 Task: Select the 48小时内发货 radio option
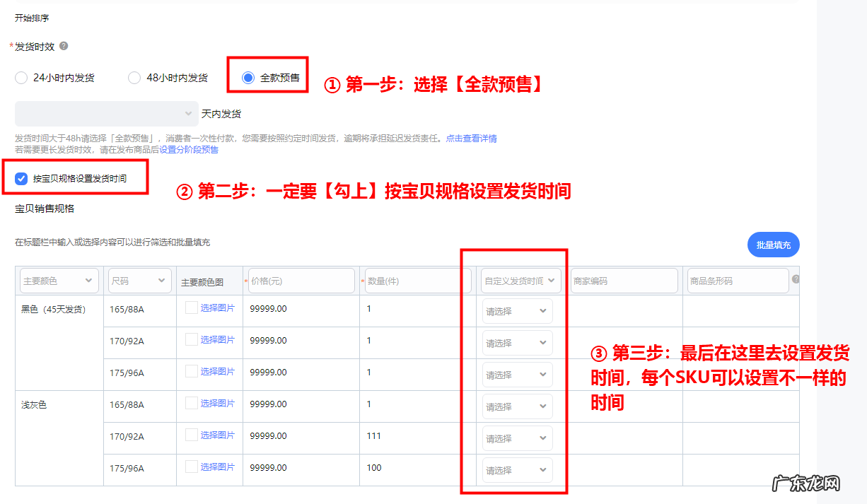point(134,78)
